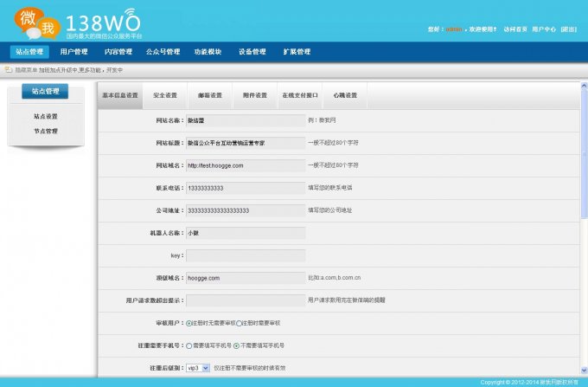Click the copyright footer text

(528, 383)
